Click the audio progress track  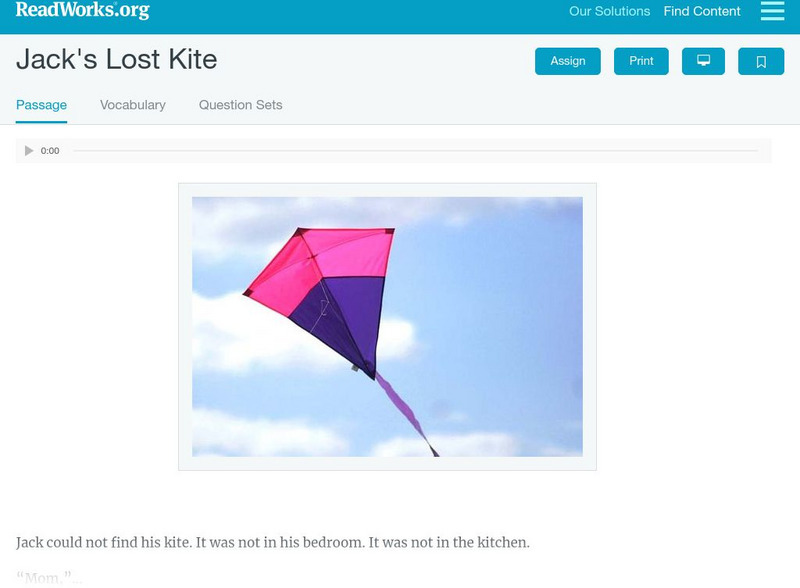(415, 151)
